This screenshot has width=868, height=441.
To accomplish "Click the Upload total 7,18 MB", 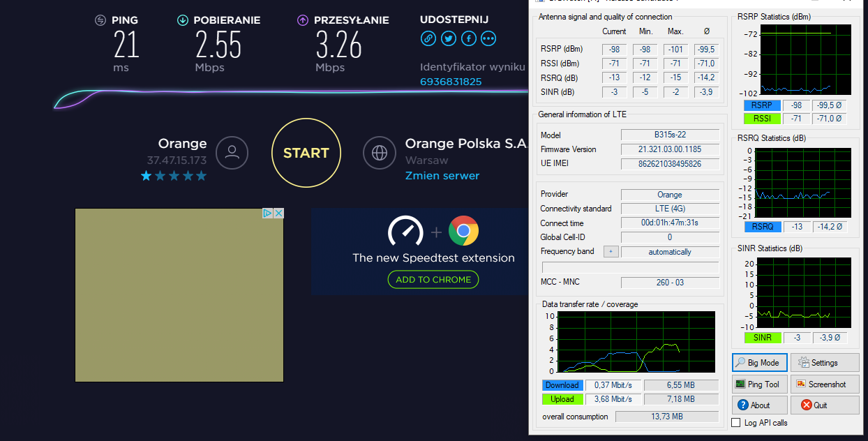I will coord(681,399).
